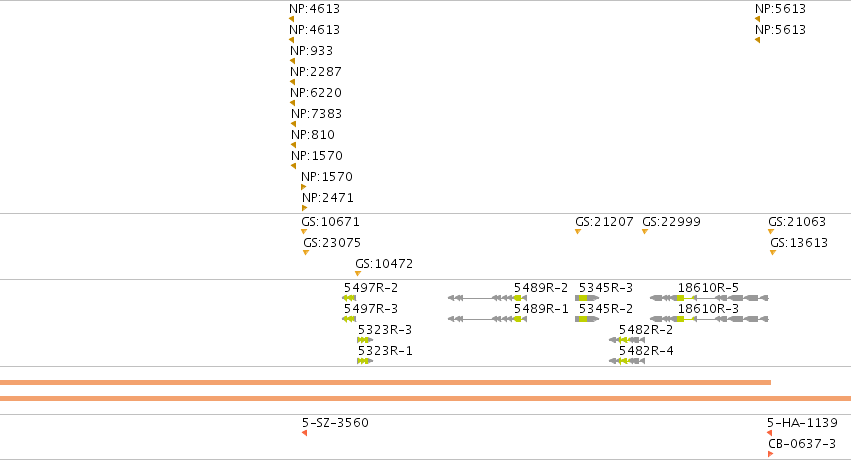Select the NP:2287 feature label
The height and width of the screenshot is (460, 851).
point(316,72)
